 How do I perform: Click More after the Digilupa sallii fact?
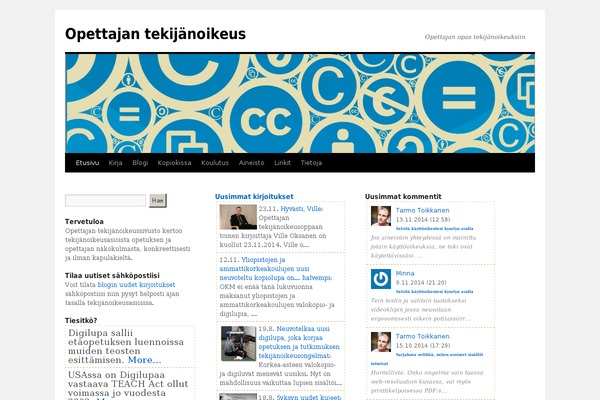(x=144, y=360)
